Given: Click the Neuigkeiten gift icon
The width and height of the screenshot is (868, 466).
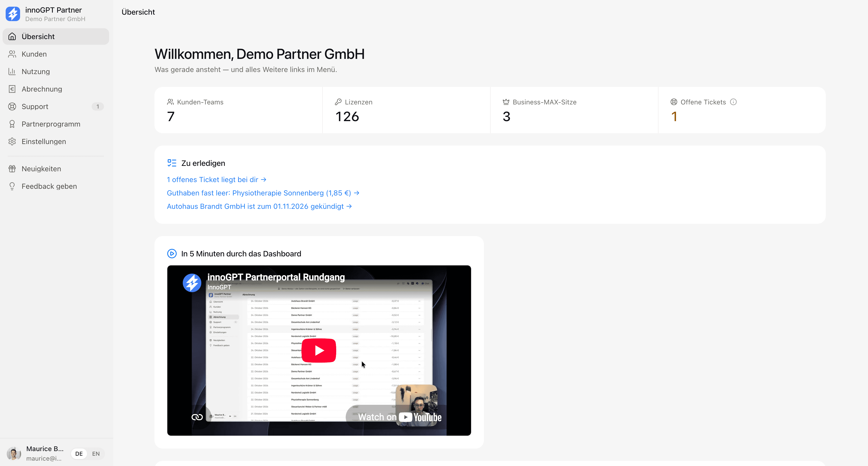Looking at the screenshot, I should (12, 169).
